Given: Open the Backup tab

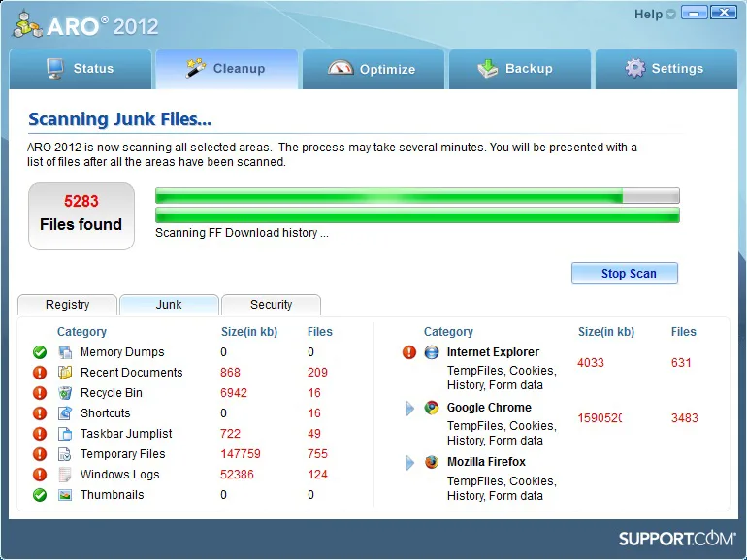Looking at the screenshot, I should click(520, 69).
